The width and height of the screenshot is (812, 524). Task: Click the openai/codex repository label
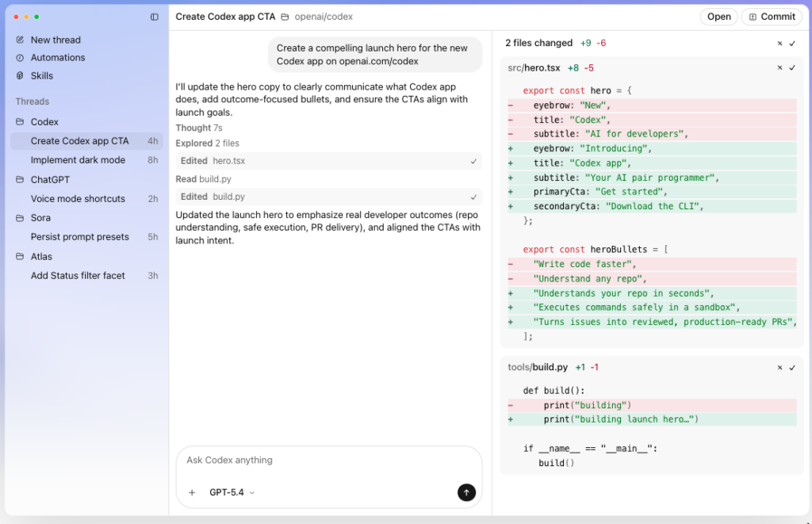(x=324, y=17)
